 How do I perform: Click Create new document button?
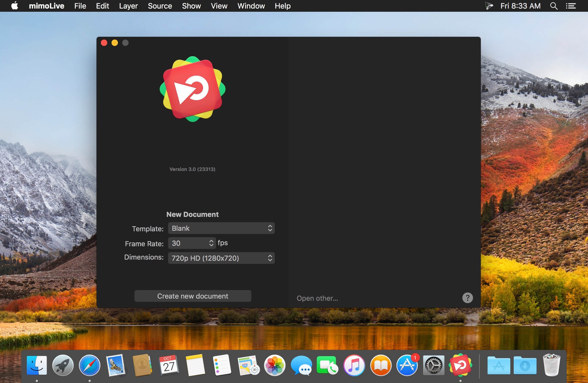pos(193,296)
